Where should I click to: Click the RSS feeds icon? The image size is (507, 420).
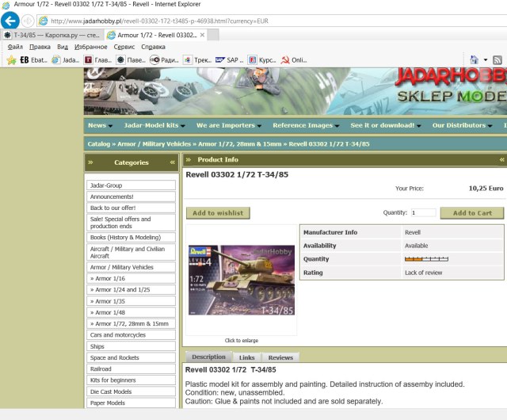497,59
